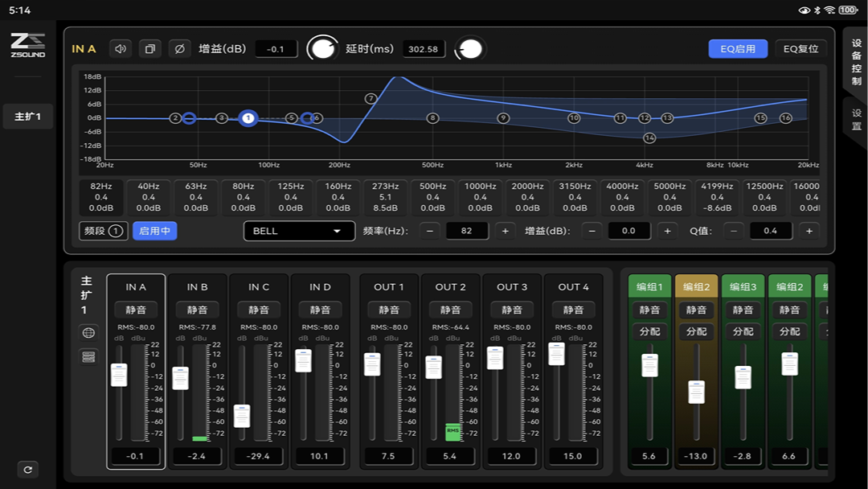Click the frequency plus stepper button
This screenshot has height=489, width=868.
point(505,231)
